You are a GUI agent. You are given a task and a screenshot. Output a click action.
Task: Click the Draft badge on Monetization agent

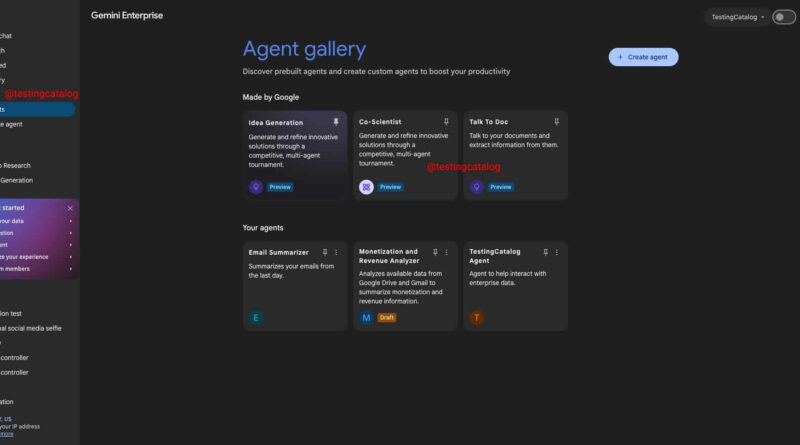387,317
